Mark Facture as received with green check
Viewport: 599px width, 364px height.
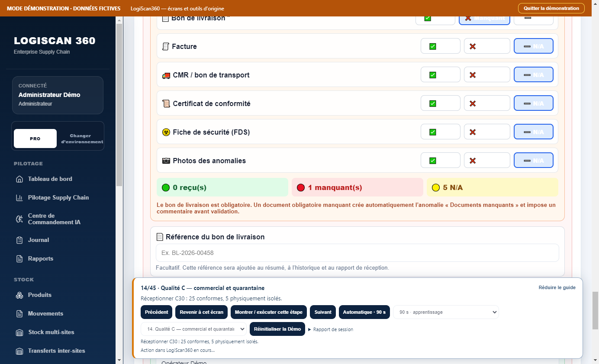coord(441,46)
